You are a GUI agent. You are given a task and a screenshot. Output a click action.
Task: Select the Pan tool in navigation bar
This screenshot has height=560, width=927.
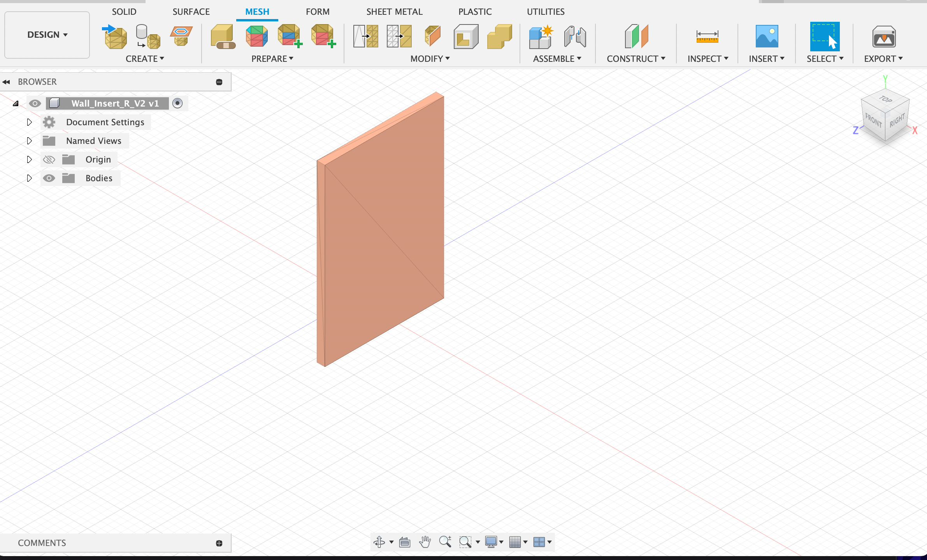pos(424,541)
